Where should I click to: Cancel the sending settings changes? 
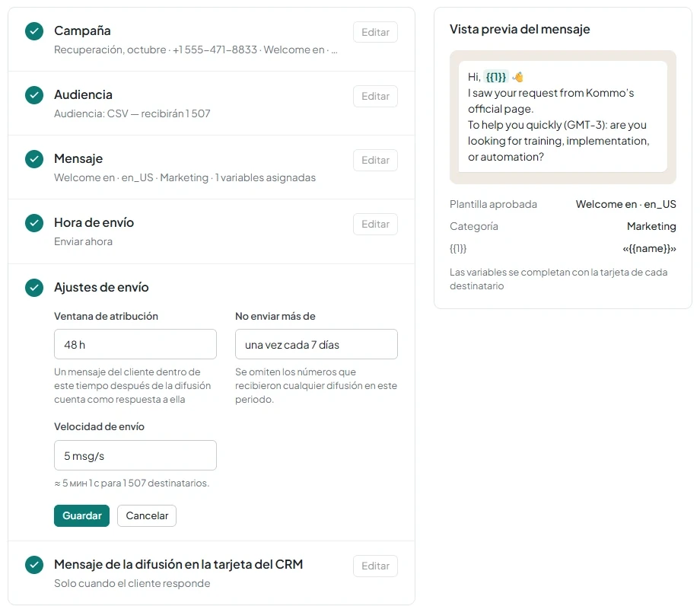click(147, 516)
